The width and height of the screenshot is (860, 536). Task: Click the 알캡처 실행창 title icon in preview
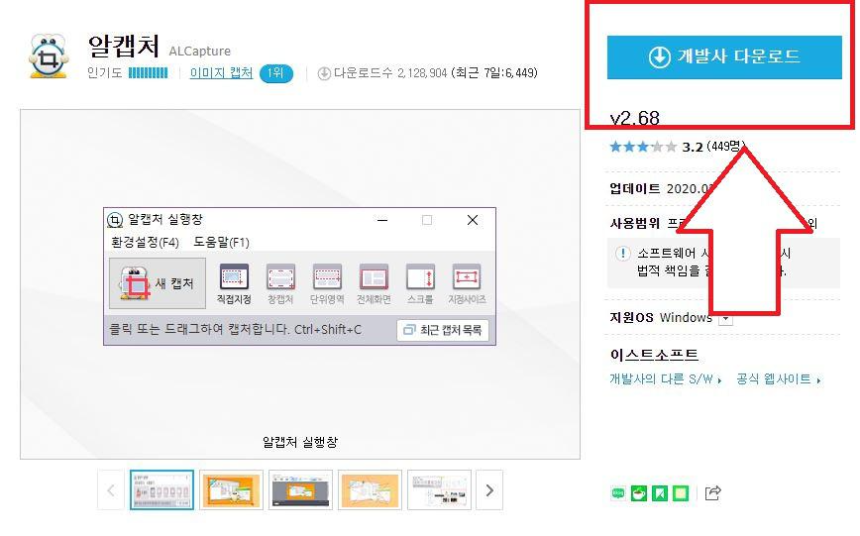[115, 221]
